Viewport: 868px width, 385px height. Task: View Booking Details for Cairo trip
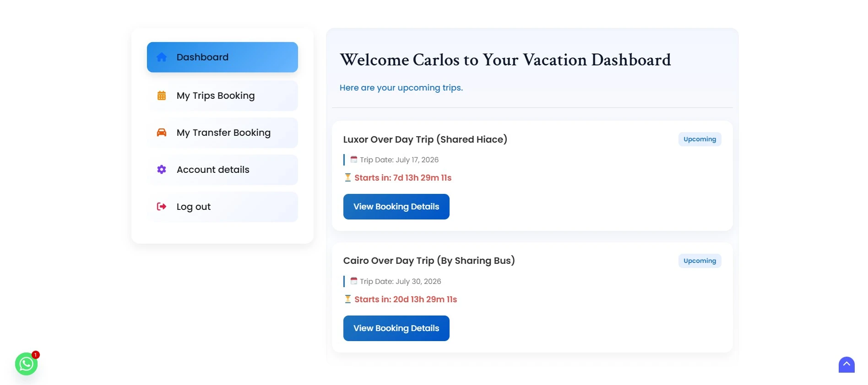pyautogui.click(x=396, y=328)
